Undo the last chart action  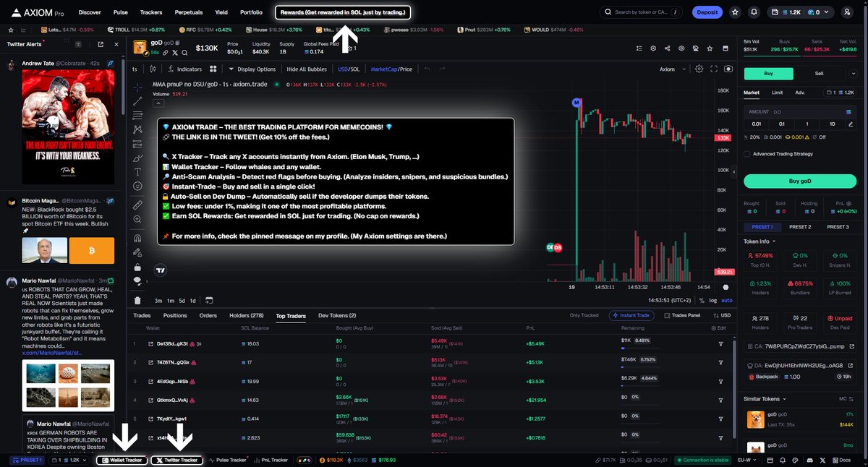(427, 69)
